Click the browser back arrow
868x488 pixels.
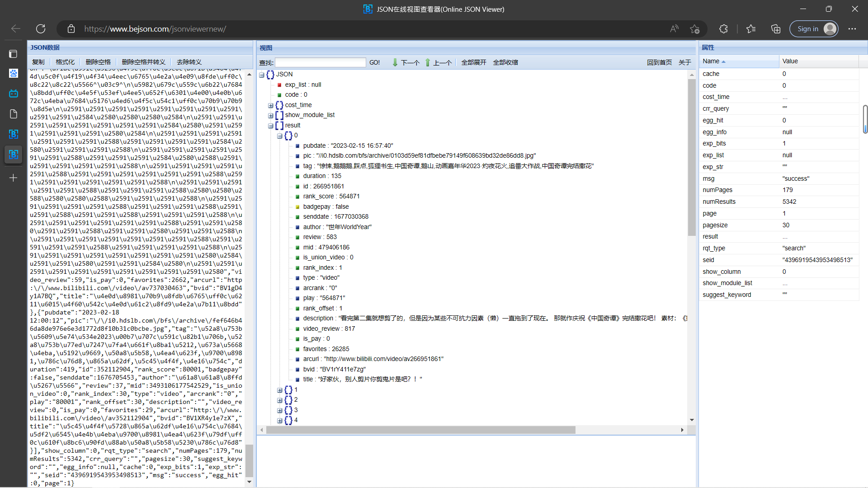pyautogui.click(x=16, y=29)
